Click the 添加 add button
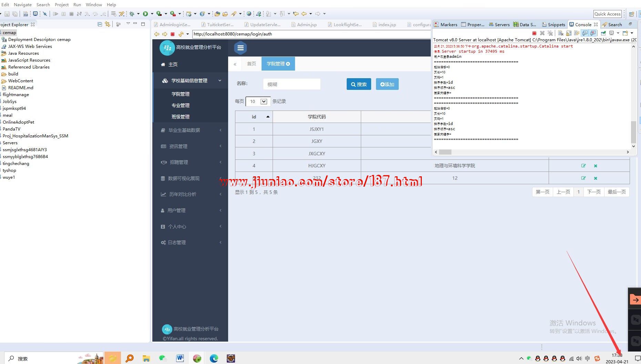Image resolution: width=641 pixels, height=364 pixels. (x=387, y=84)
